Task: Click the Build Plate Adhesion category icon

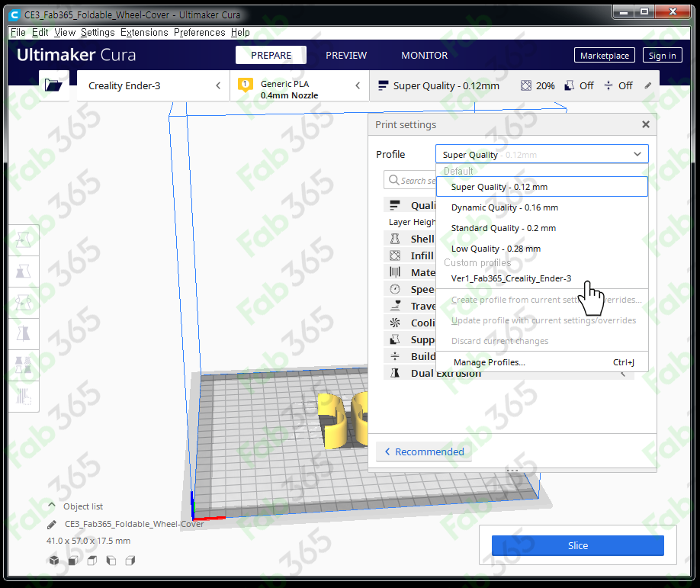Action: (x=395, y=356)
